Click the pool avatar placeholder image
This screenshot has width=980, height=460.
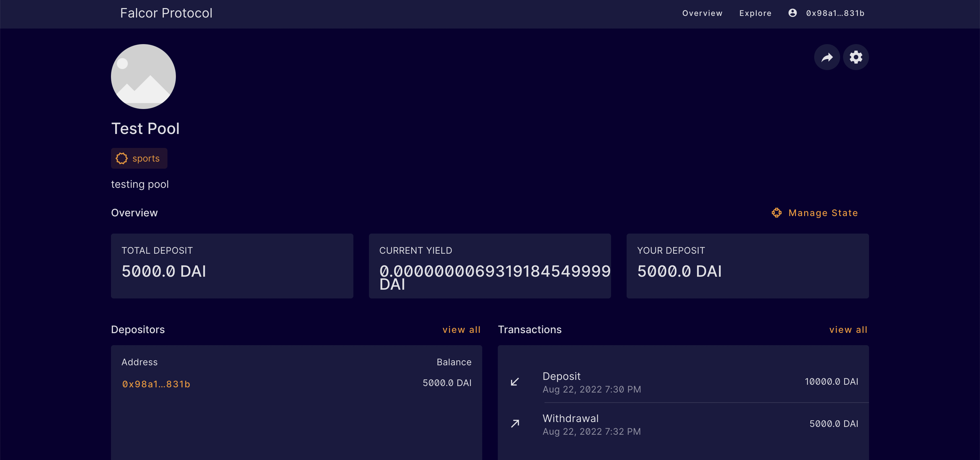(143, 77)
